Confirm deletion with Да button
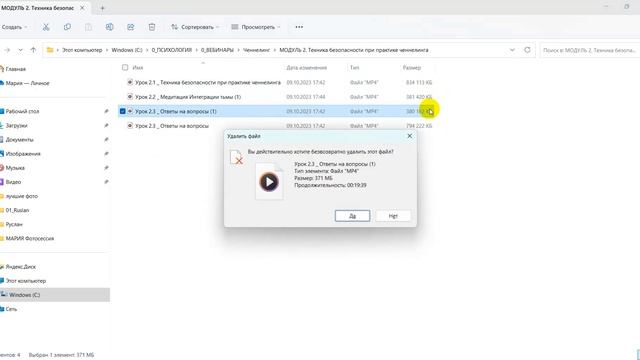The image size is (640, 360). pos(352,216)
